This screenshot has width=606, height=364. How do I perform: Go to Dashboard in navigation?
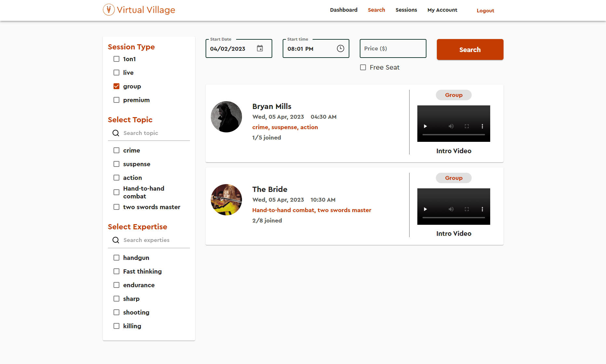[x=343, y=10]
